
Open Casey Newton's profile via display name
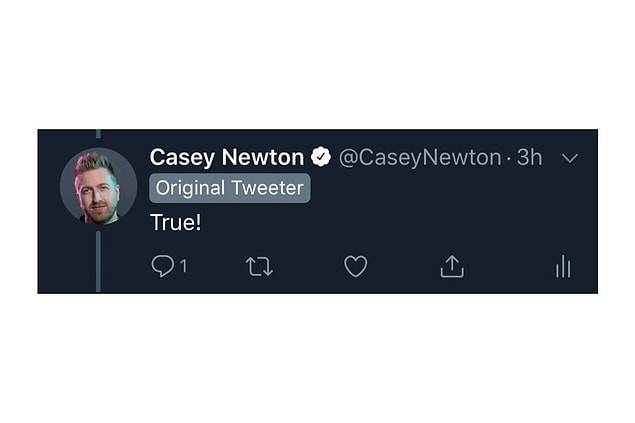[227, 157]
